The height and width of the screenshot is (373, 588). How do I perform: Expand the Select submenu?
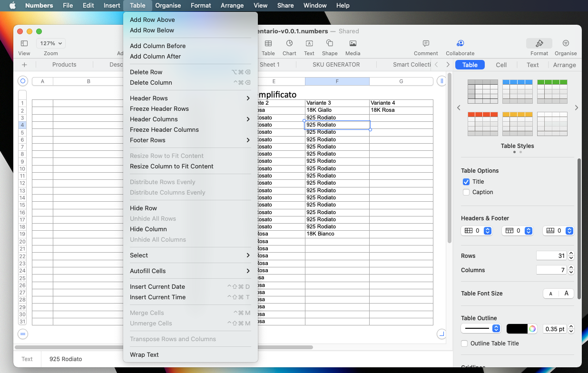point(190,255)
